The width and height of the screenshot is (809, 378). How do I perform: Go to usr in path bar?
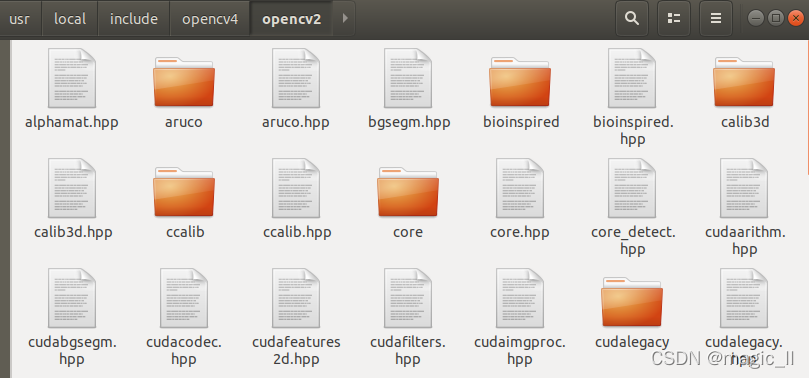click(20, 19)
